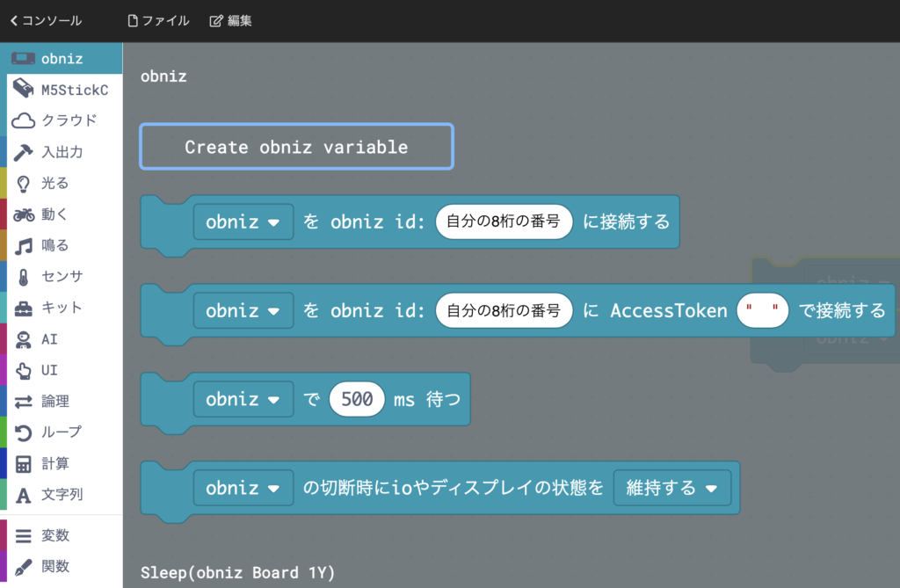Click the obniz id field in AccessToken block
This screenshot has height=588, width=900.
coord(504,310)
